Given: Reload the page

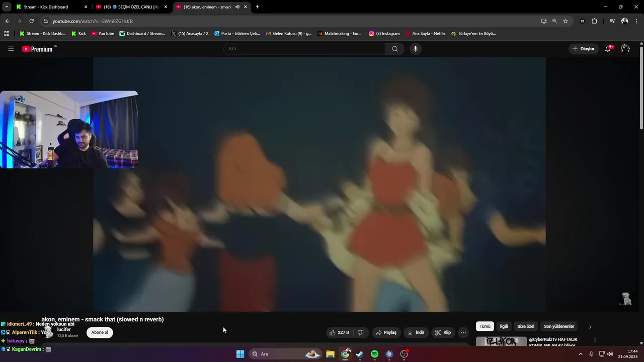Looking at the screenshot, I should click(31, 21).
